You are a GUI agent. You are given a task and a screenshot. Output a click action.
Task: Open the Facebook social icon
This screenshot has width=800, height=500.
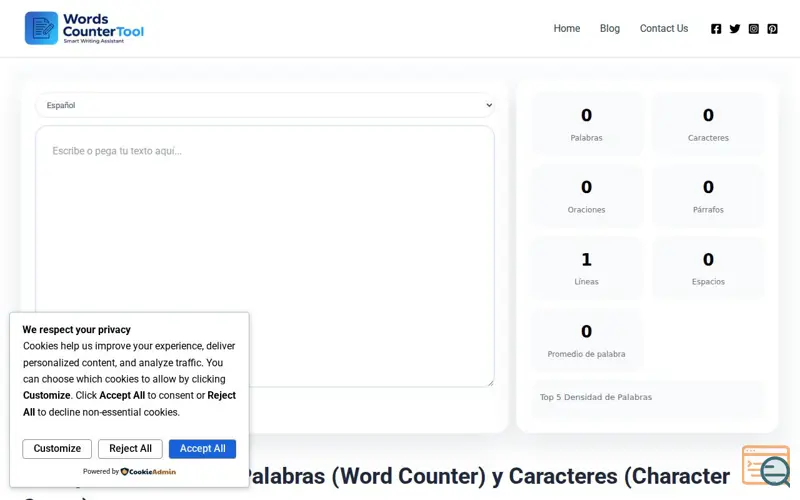click(x=716, y=29)
